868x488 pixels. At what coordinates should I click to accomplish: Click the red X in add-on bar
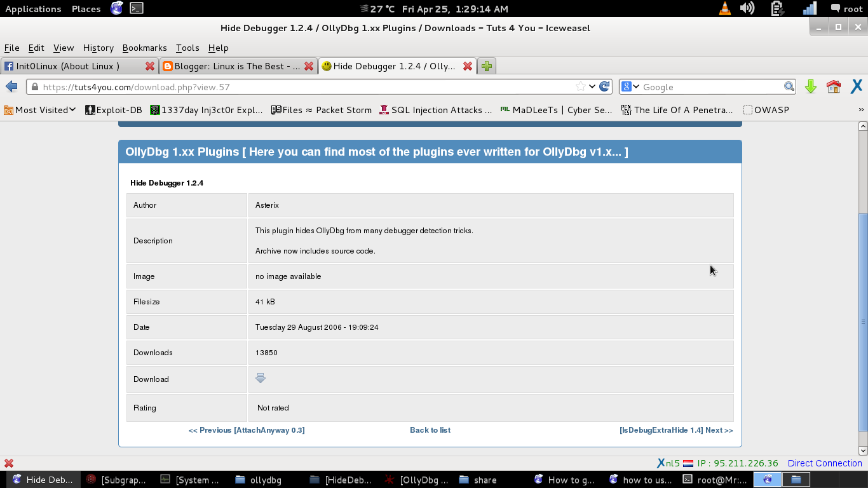pos(9,463)
